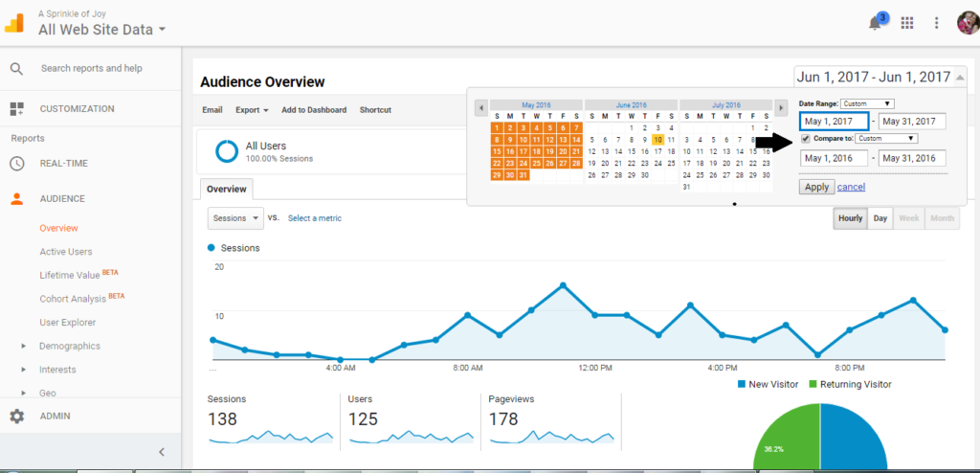980x473 pixels.
Task: Click the May 2016 calendar month title
Action: (x=536, y=105)
